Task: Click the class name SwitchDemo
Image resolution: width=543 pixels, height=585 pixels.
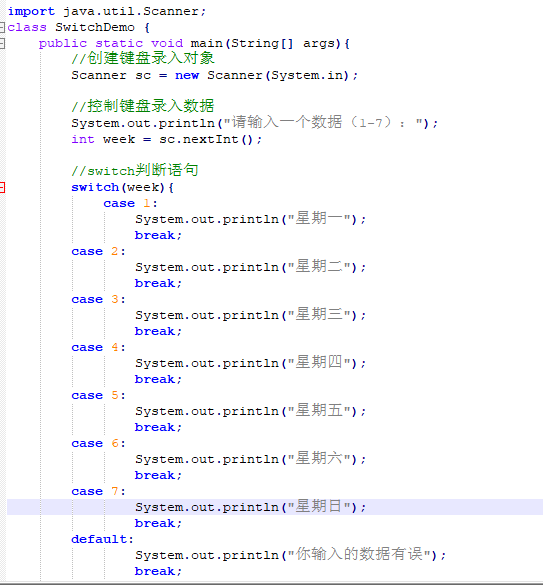Action: (x=95, y=27)
